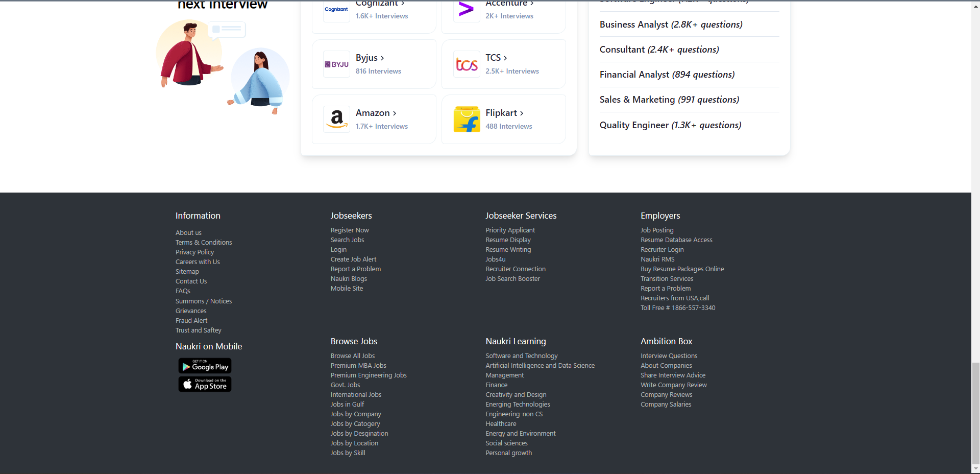Open Govt. Jobs link

pos(345,385)
